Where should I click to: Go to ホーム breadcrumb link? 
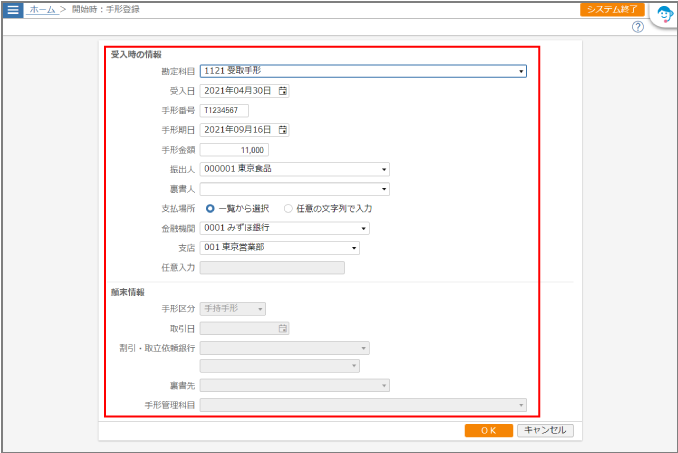click(41, 10)
